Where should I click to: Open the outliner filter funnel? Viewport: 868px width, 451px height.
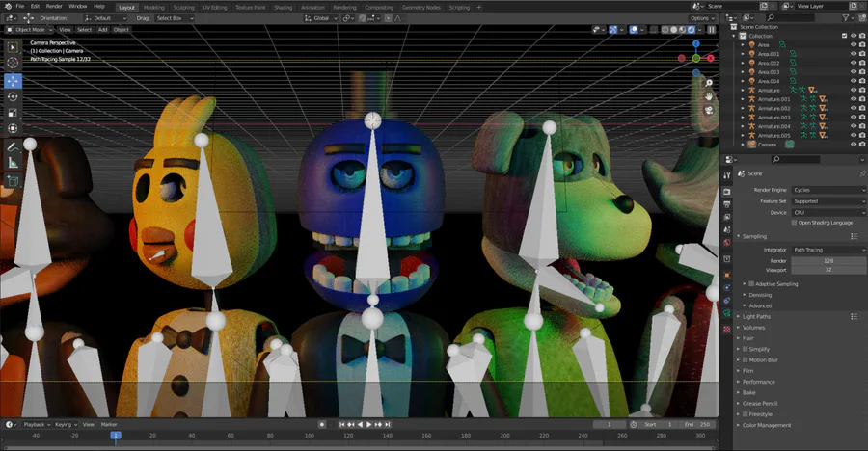[x=845, y=17]
